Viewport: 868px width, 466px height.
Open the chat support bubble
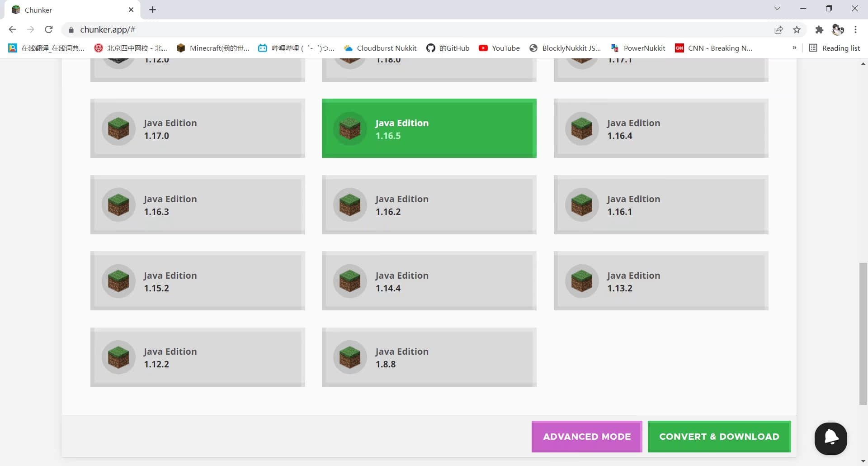coord(831,438)
